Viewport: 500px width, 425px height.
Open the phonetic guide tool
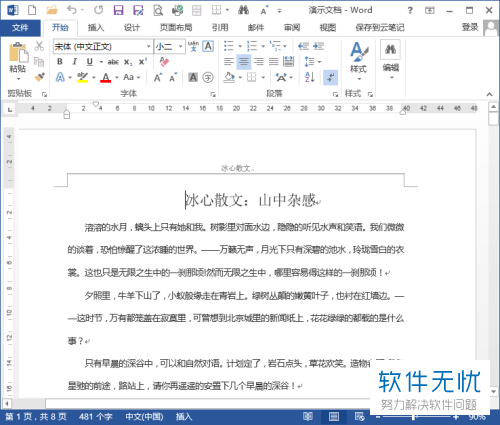pyautogui.click(x=193, y=46)
